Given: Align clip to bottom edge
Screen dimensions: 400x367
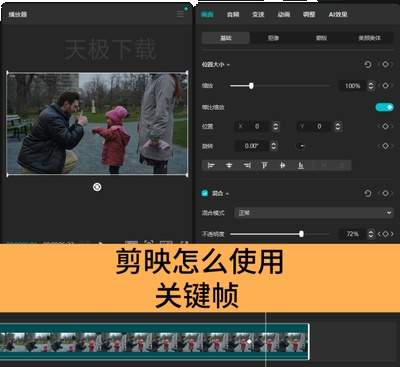Looking at the screenshot, I should (x=301, y=165).
